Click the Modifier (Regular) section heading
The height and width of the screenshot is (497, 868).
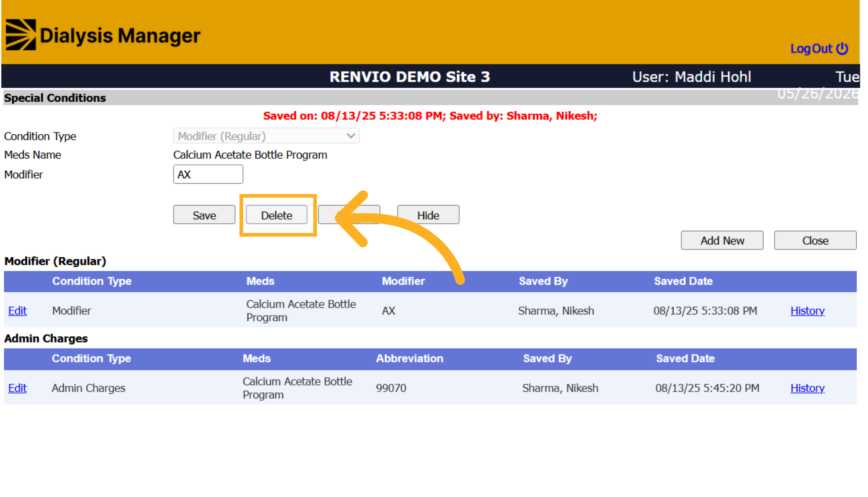coord(55,261)
